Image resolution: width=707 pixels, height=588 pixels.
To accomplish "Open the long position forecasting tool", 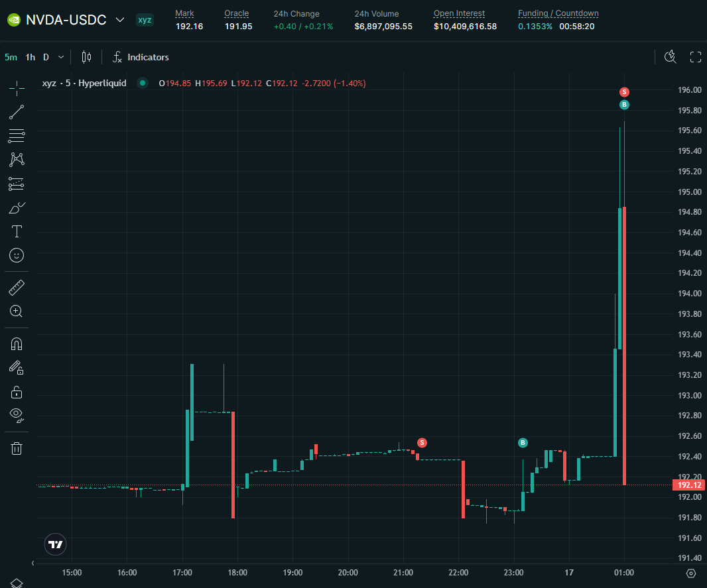I will pyautogui.click(x=17, y=184).
